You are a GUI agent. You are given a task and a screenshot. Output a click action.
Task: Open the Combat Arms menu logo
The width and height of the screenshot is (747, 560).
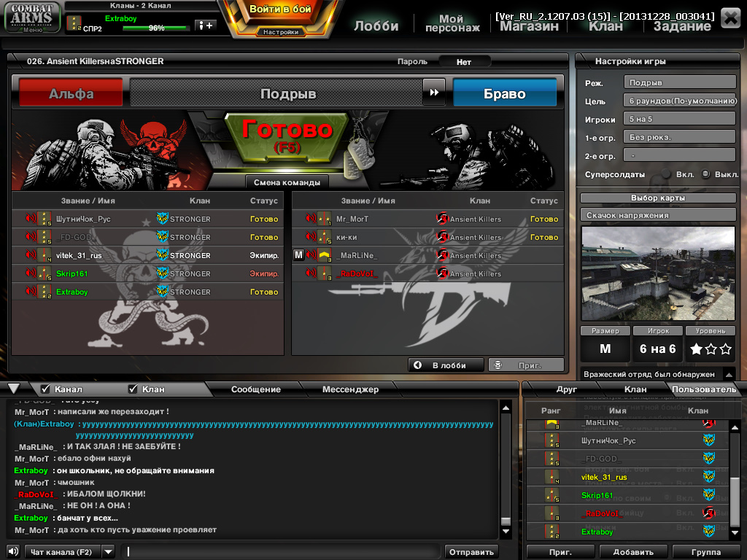click(x=32, y=17)
